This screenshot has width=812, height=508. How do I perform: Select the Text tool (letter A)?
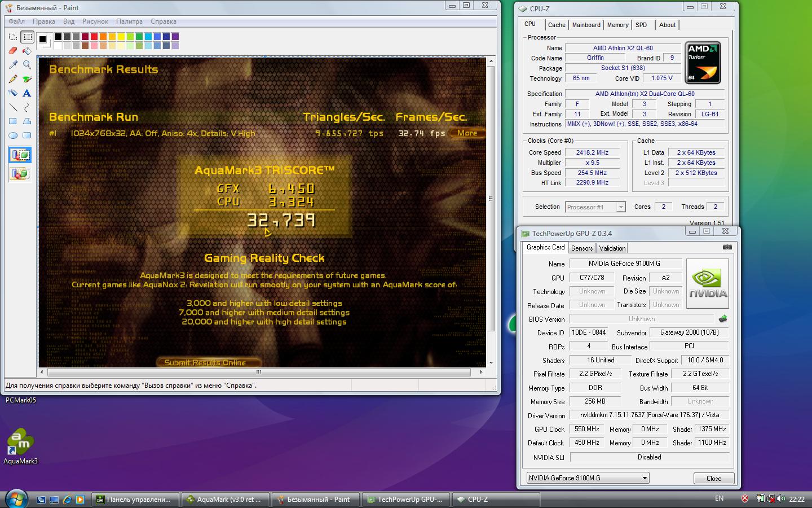point(27,93)
